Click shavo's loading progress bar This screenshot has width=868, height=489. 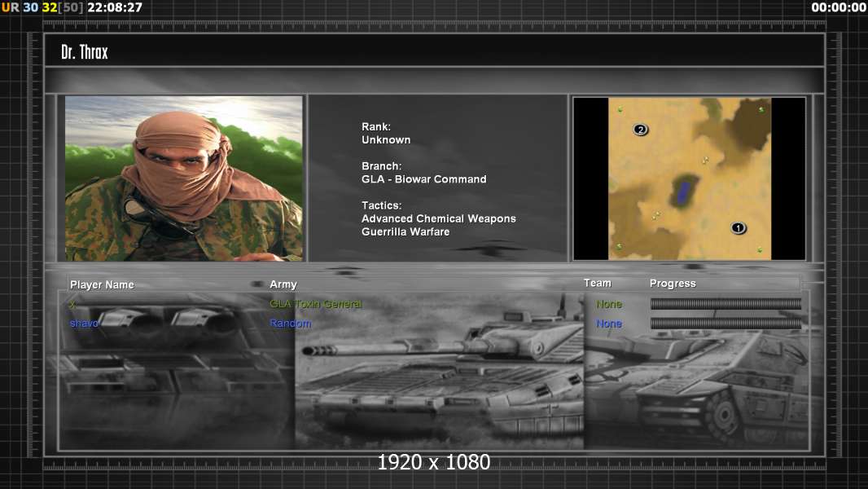click(726, 324)
